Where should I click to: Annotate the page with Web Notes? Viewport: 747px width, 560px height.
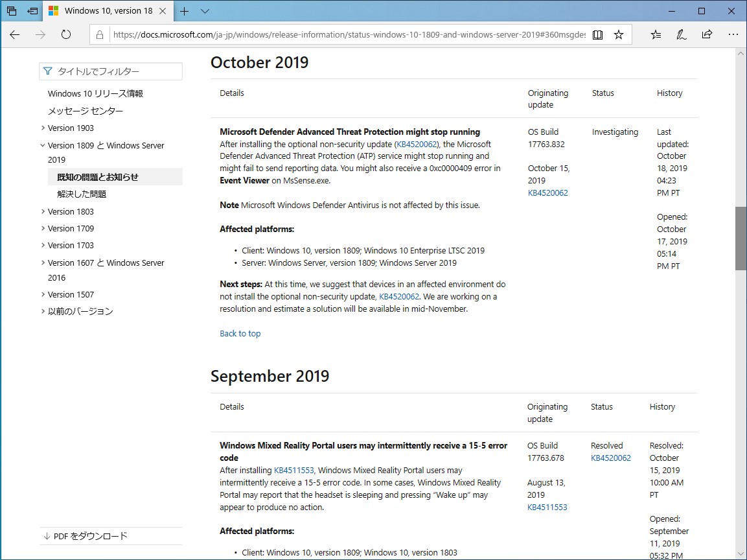point(681,35)
